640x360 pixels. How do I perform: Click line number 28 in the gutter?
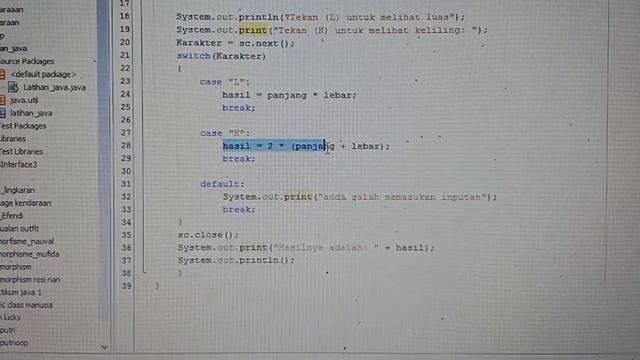point(126,145)
